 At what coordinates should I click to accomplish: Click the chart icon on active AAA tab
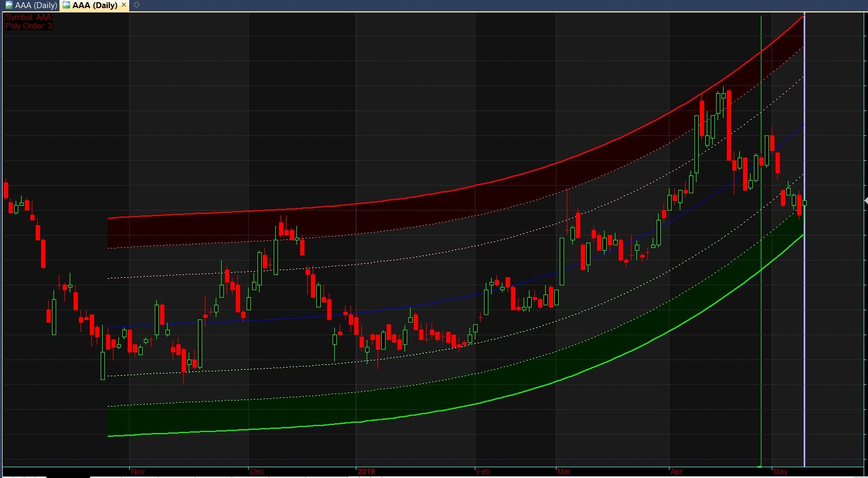(66, 5)
